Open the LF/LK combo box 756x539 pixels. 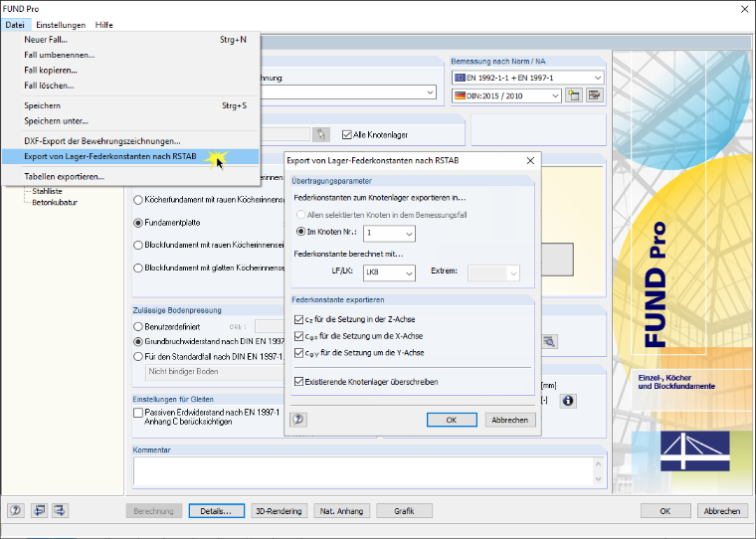tap(389, 272)
